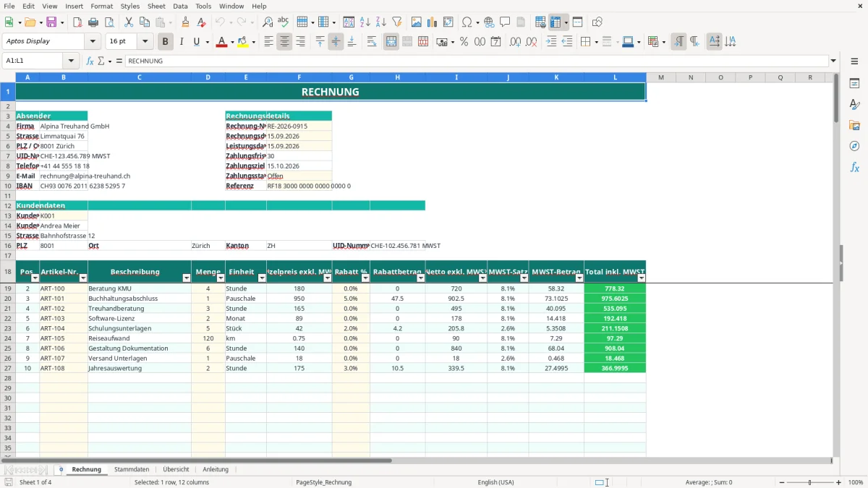Open the Format menu
This screenshot has height=488, width=868.
click(101, 6)
